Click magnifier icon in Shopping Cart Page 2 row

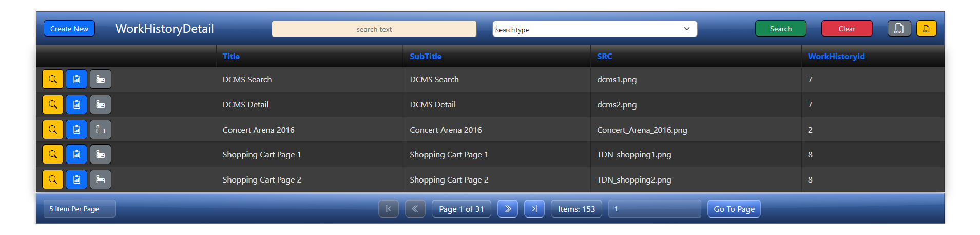tap(53, 179)
